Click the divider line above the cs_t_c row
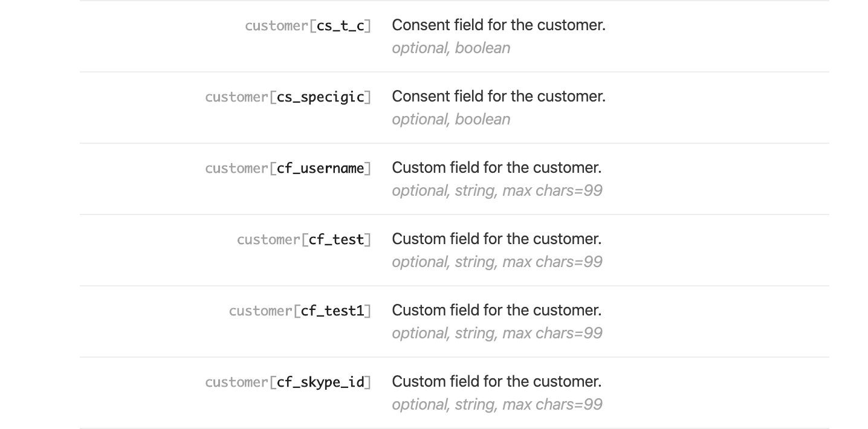 455,1
